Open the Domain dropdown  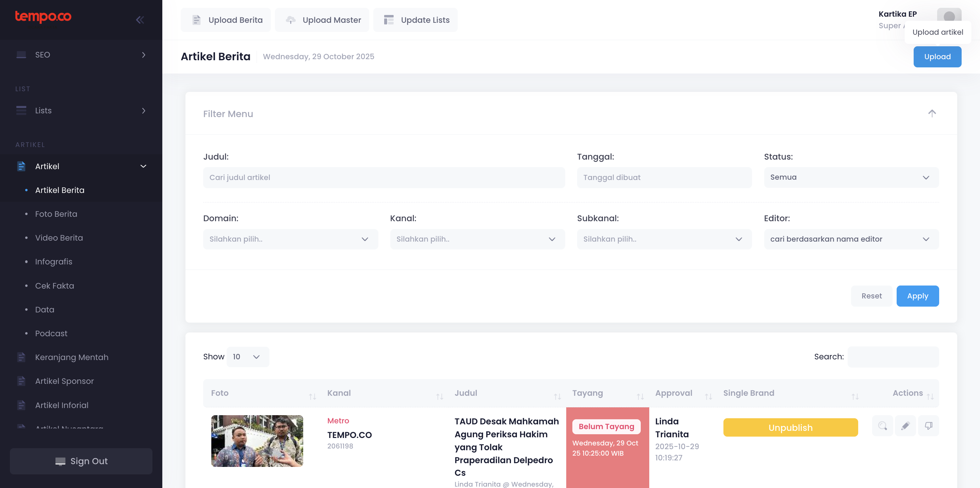coord(290,239)
